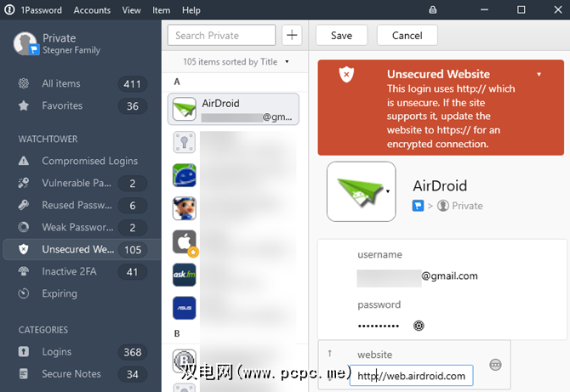The height and width of the screenshot is (392, 570).
Task: Select the Private vault account header
Action: tap(58, 43)
